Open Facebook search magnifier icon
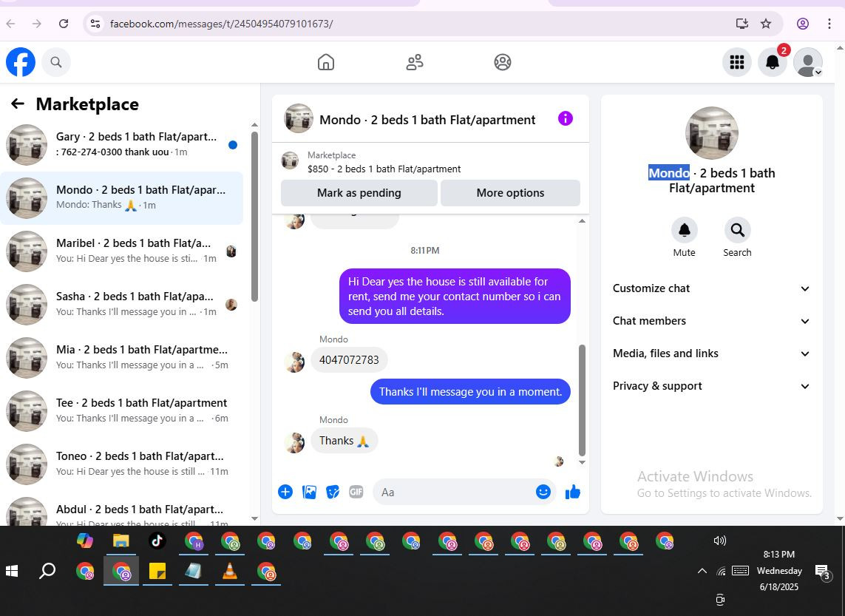 [56, 62]
